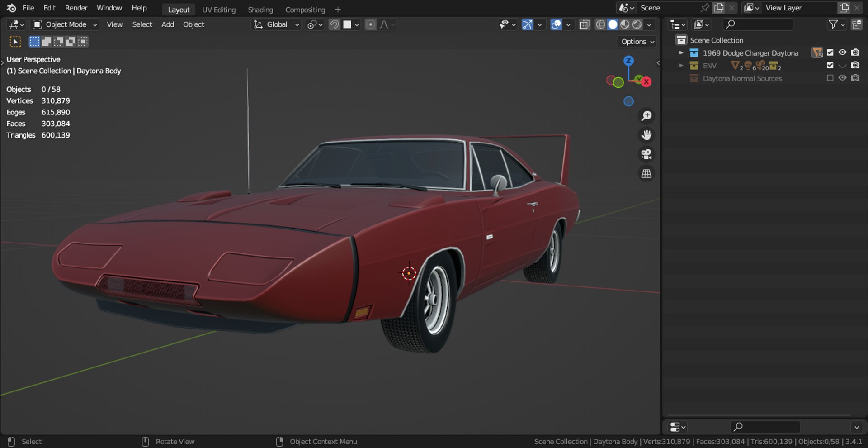The height and width of the screenshot is (448, 868).
Task: Choose Intersect selection mode
Action: [83, 42]
